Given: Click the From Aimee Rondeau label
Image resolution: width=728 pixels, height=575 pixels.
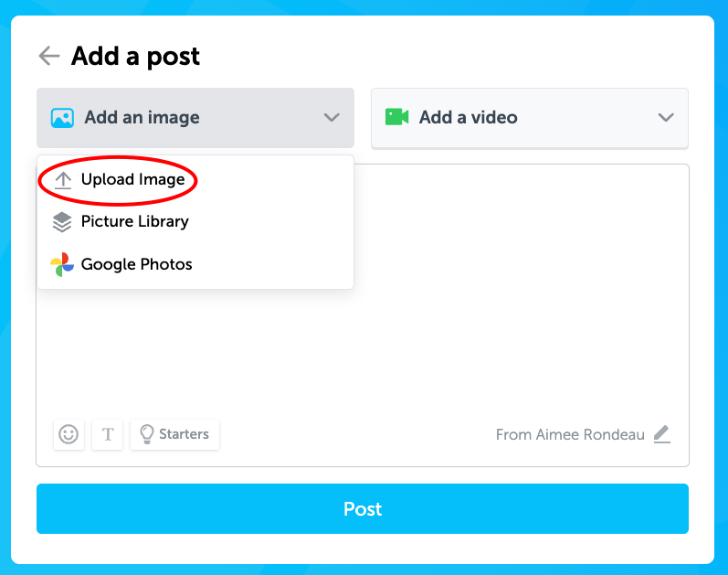Looking at the screenshot, I should click(x=570, y=434).
